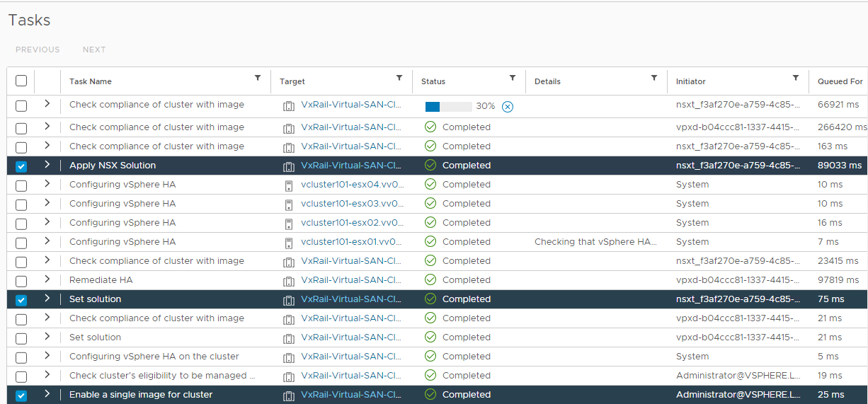
Task: Cancel the task running at 30%
Action: tap(508, 106)
